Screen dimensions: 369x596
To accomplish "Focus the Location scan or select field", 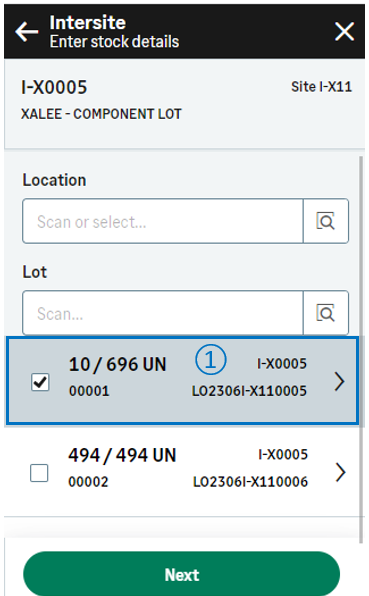I will click(163, 221).
